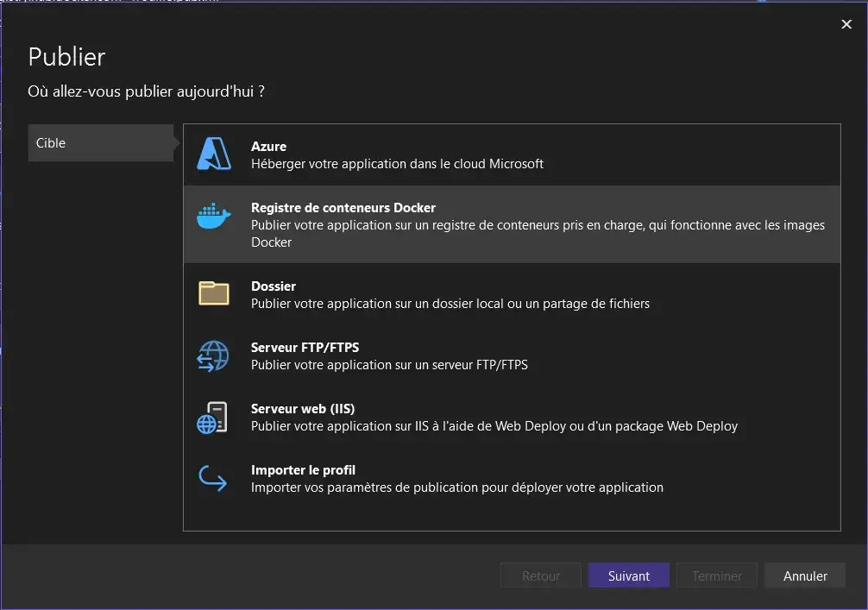The width and height of the screenshot is (868, 610).
Task: Pick the Registre de conteneurs Docker title
Action: point(343,208)
